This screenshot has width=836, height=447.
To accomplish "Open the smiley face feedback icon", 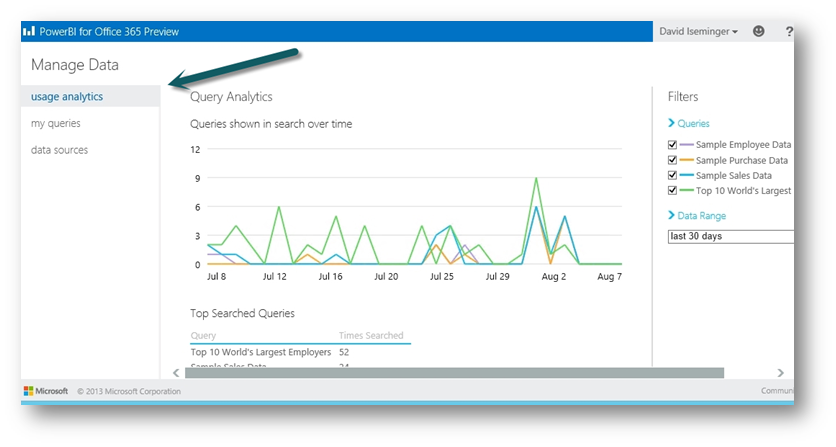I will 758,31.
